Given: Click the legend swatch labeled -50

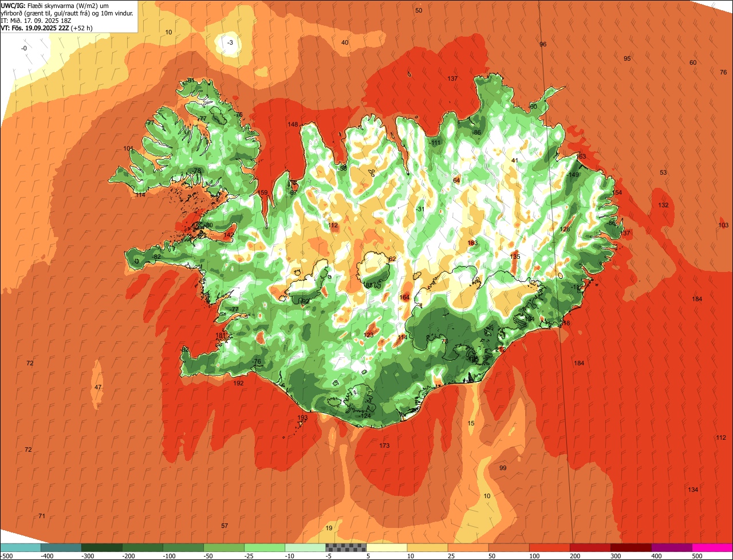Looking at the screenshot, I should coord(224,547).
